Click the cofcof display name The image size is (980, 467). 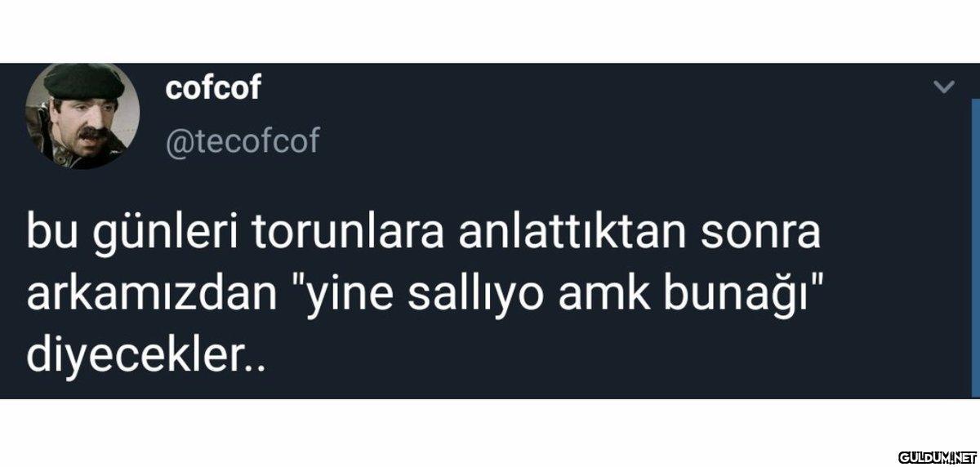point(213,88)
